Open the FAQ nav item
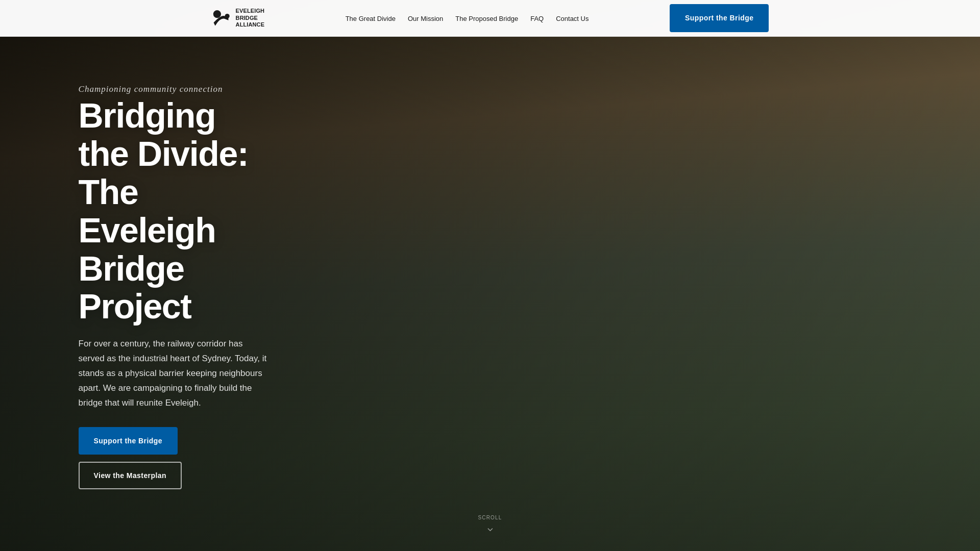 point(537,19)
